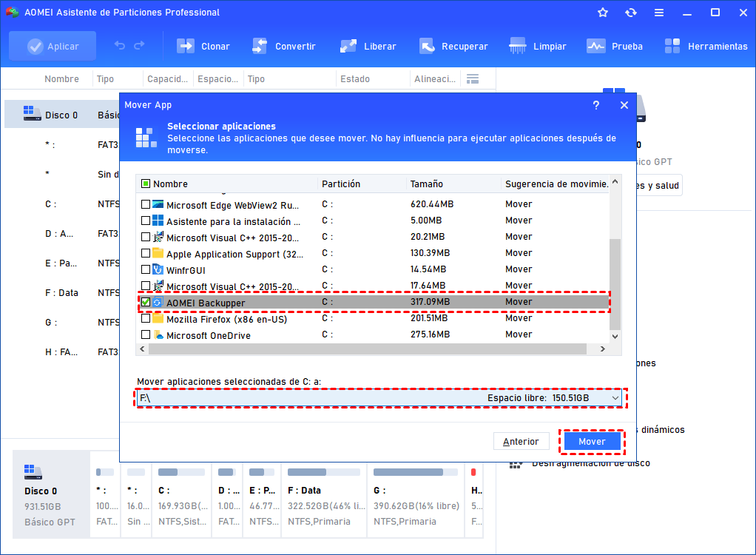Click the WinfrGUI app icon
The image size is (756, 555).
pyautogui.click(x=158, y=269)
